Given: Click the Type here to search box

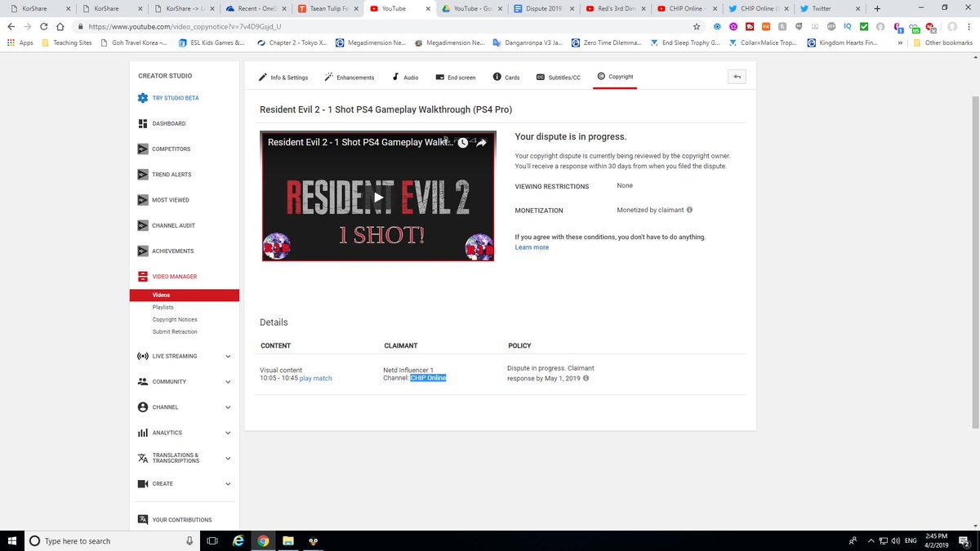Looking at the screenshot, I should 112,540.
